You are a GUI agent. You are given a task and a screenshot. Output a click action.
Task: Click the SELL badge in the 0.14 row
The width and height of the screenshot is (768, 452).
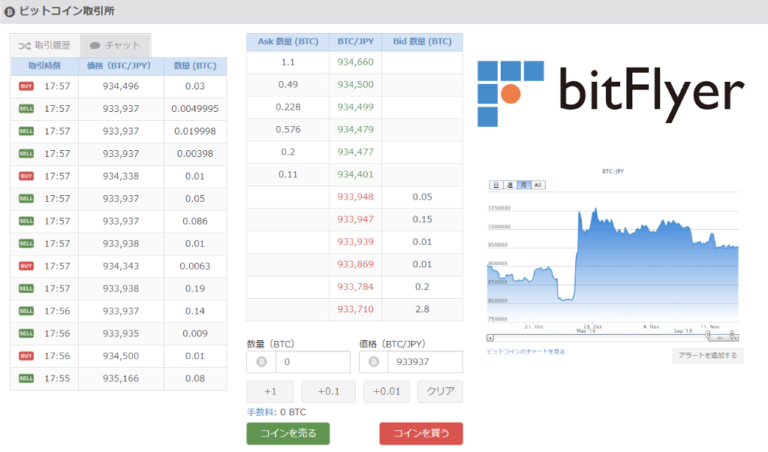[x=26, y=311]
